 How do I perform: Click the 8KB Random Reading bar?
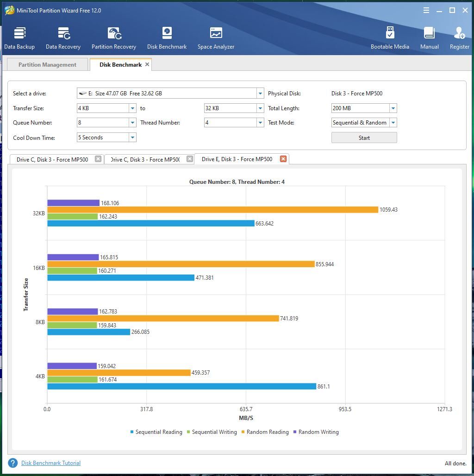click(163, 318)
